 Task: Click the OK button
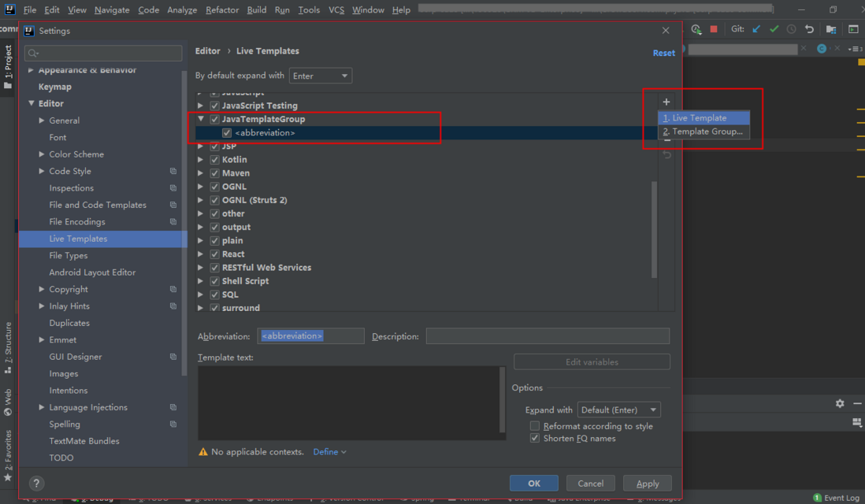[534, 483]
